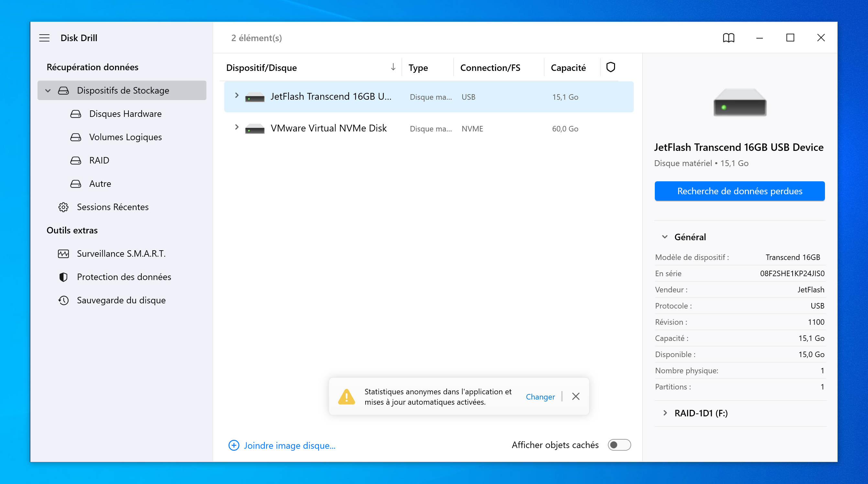The height and width of the screenshot is (484, 868).
Task: Select the JetFlash Transcend 16GB U... name
Action: click(331, 96)
